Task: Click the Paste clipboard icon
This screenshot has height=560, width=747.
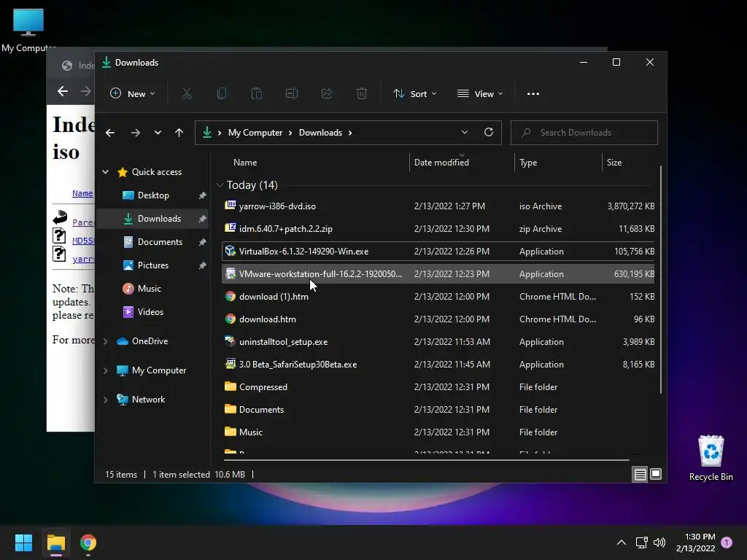Action: [x=256, y=94]
